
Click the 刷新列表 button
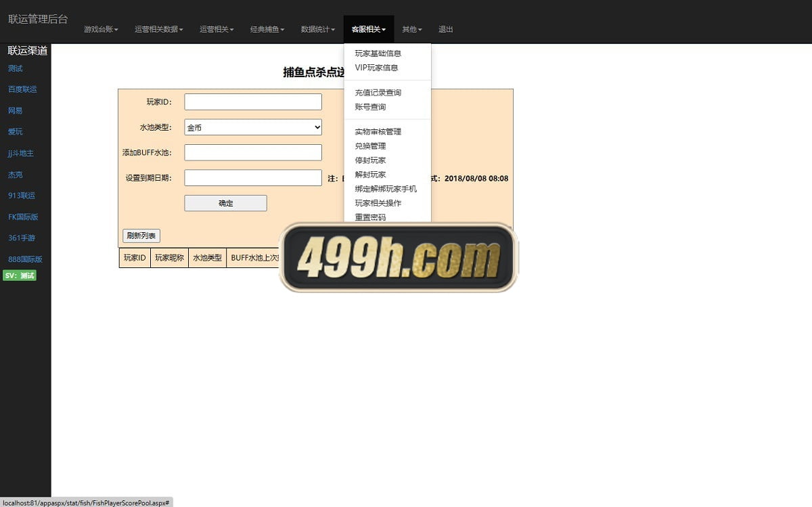click(141, 236)
